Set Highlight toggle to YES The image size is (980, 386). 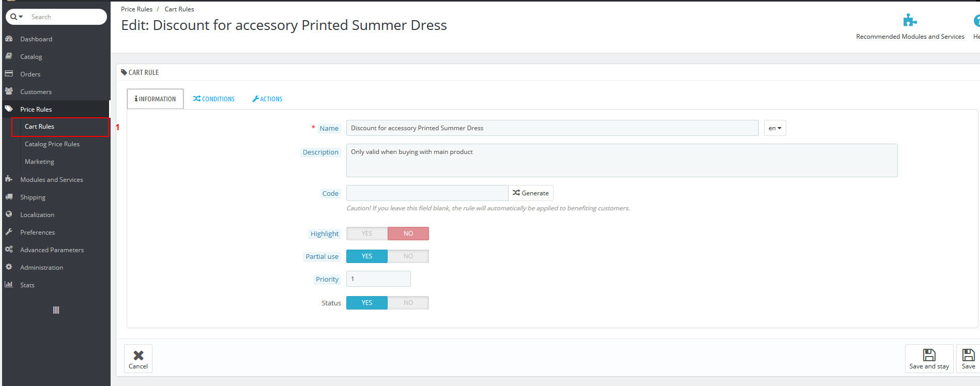coord(367,234)
